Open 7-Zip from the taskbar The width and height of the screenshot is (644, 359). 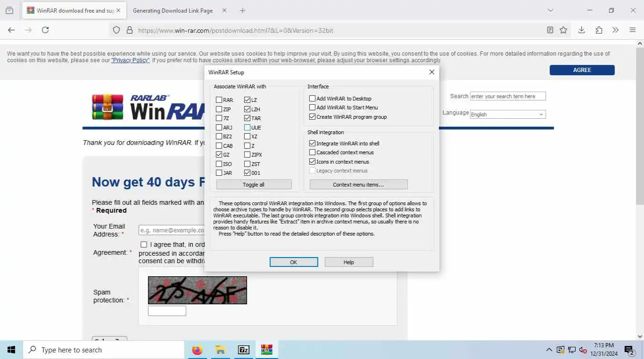point(243,350)
